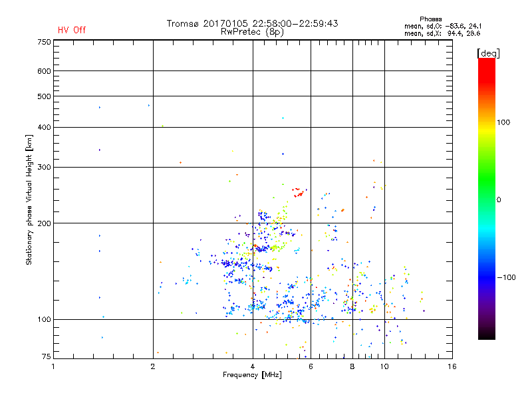Image resolution: width=532 pixels, height=399 pixels.
Task: Click the red echo cluster near 250 km
Action: tap(298, 192)
